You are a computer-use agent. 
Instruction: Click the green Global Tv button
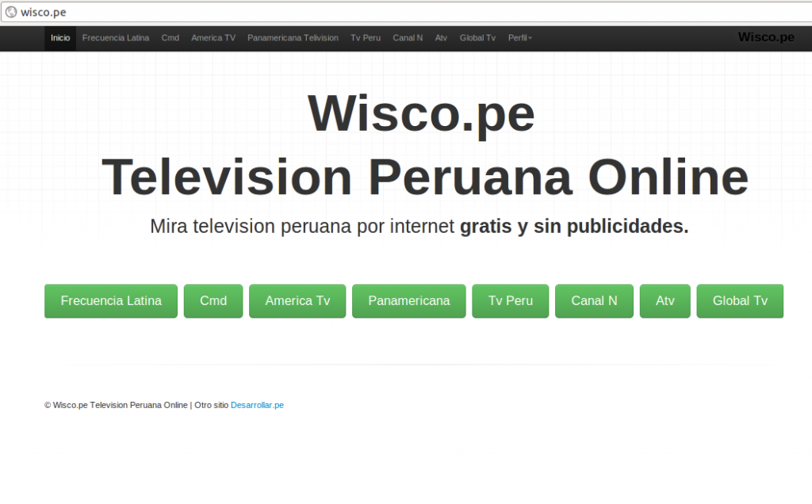740,301
